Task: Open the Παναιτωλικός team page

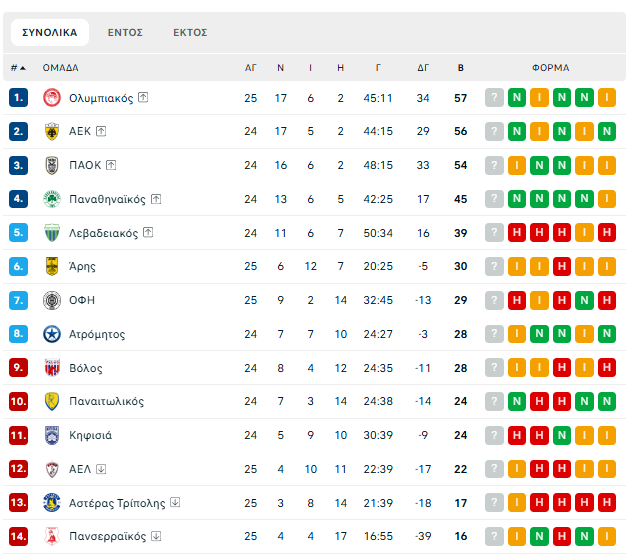Action: point(106,402)
